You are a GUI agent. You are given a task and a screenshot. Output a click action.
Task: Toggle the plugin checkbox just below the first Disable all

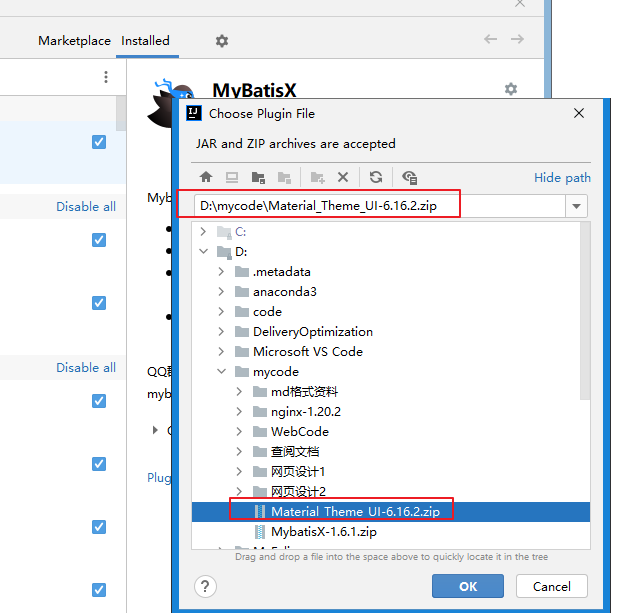tap(99, 240)
